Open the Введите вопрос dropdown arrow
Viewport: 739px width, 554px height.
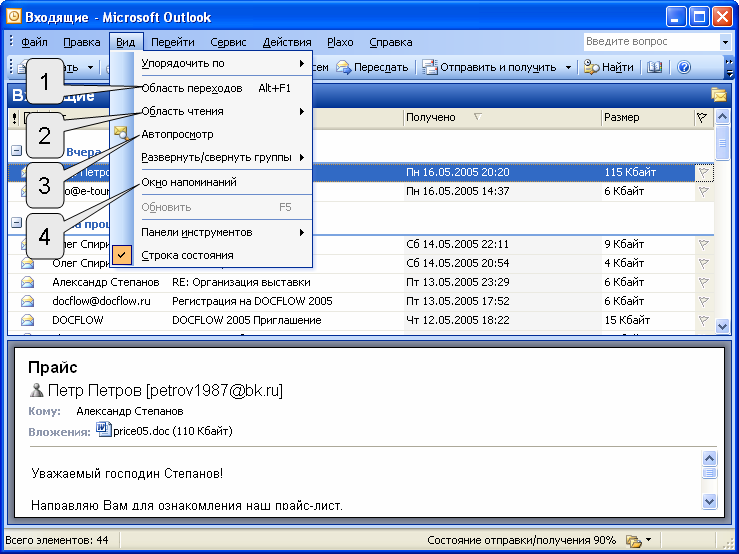725,41
